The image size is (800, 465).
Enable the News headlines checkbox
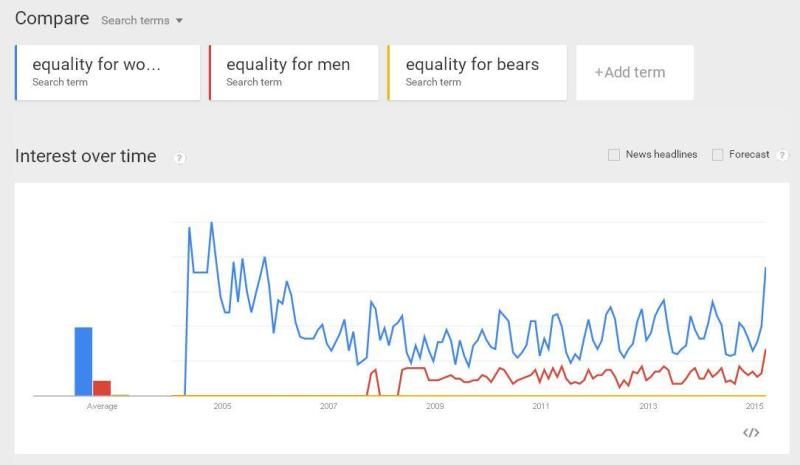tap(614, 155)
